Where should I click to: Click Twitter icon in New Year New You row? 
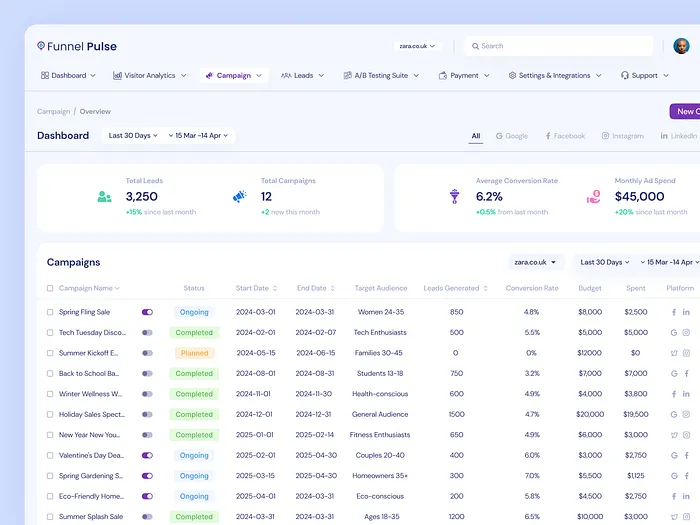point(674,435)
